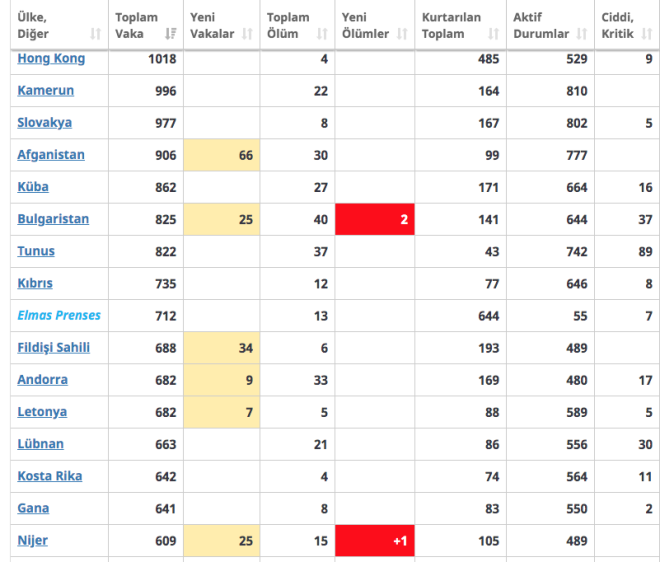The image size is (660, 562).
Task: Open the Hong Kong country link
Action: pos(51,58)
